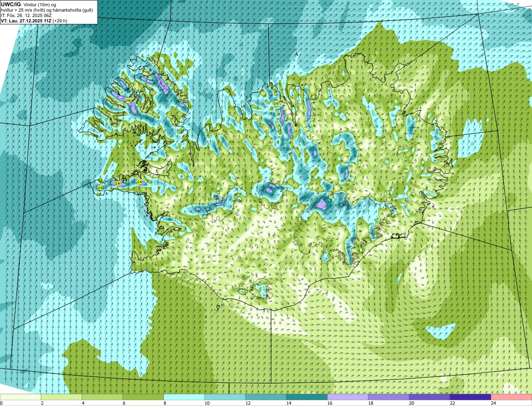Click the init time 'IT: Fös. 26. 12. 2025 06Z'
Viewport: 532px width, 406px height.
(x=26, y=15)
